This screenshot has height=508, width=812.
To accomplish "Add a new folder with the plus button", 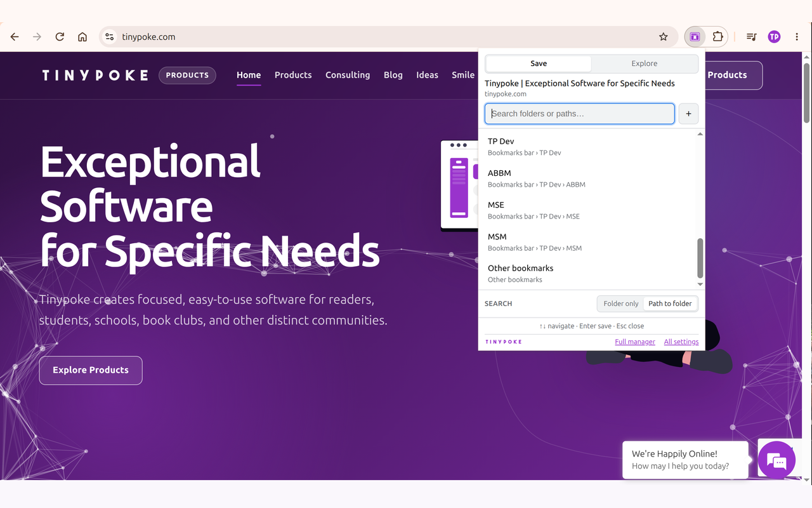I will (x=688, y=114).
